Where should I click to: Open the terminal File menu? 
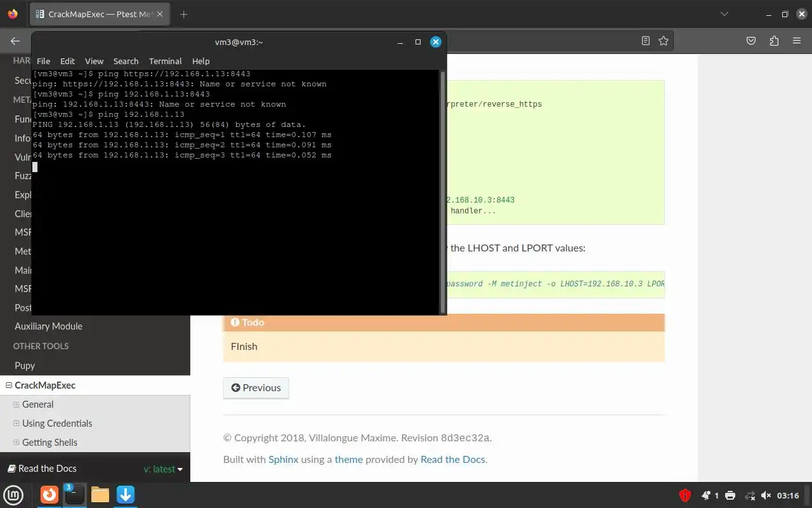tap(43, 61)
